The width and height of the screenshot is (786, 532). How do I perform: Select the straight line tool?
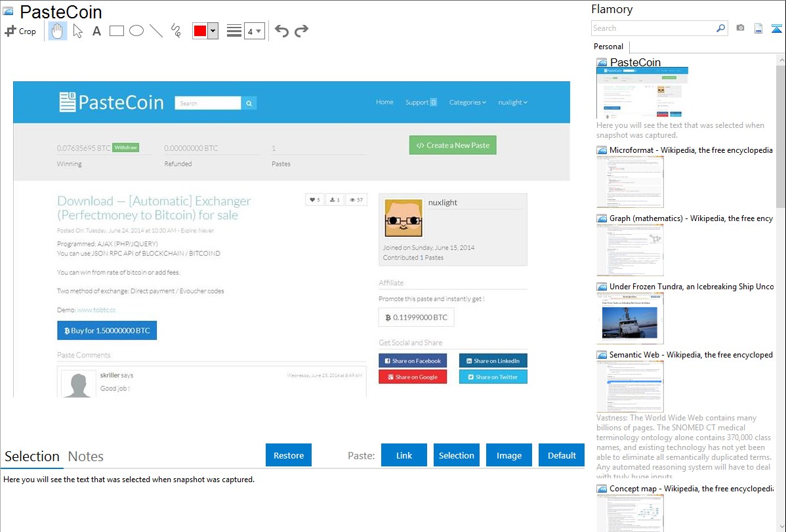[x=156, y=31]
